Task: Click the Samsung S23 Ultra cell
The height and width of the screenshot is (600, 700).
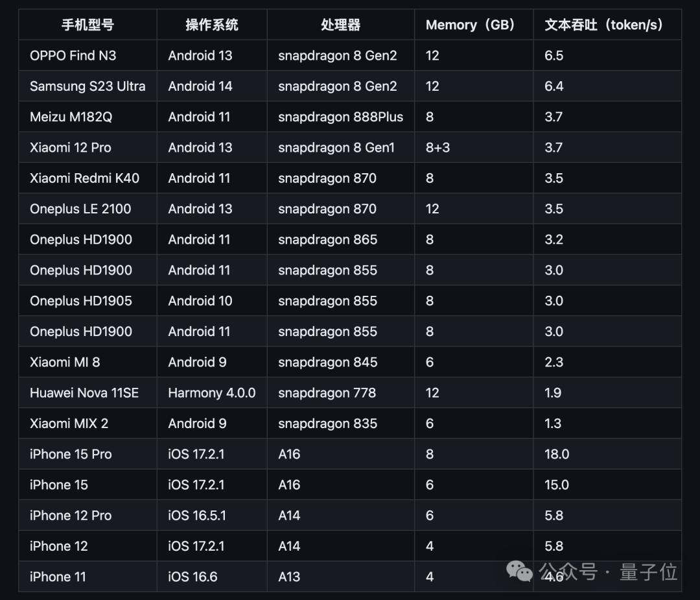Action: pos(87,86)
